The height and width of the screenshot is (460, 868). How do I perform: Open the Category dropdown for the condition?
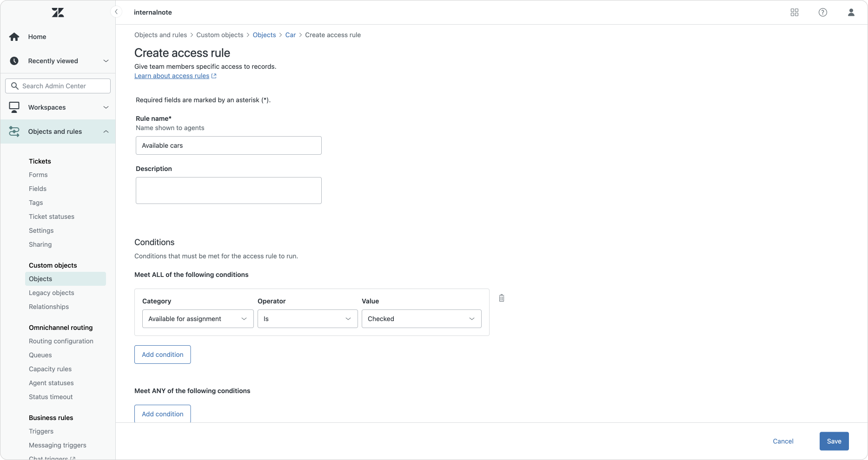click(198, 319)
